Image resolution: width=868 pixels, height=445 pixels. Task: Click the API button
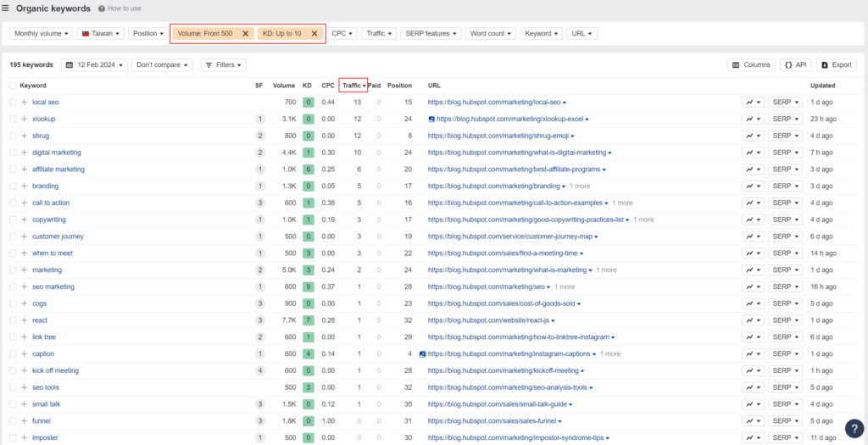796,64
